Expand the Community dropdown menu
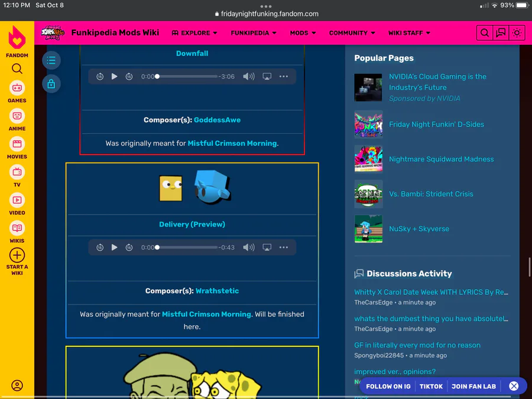The image size is (532, 399). tap(352, 33)
